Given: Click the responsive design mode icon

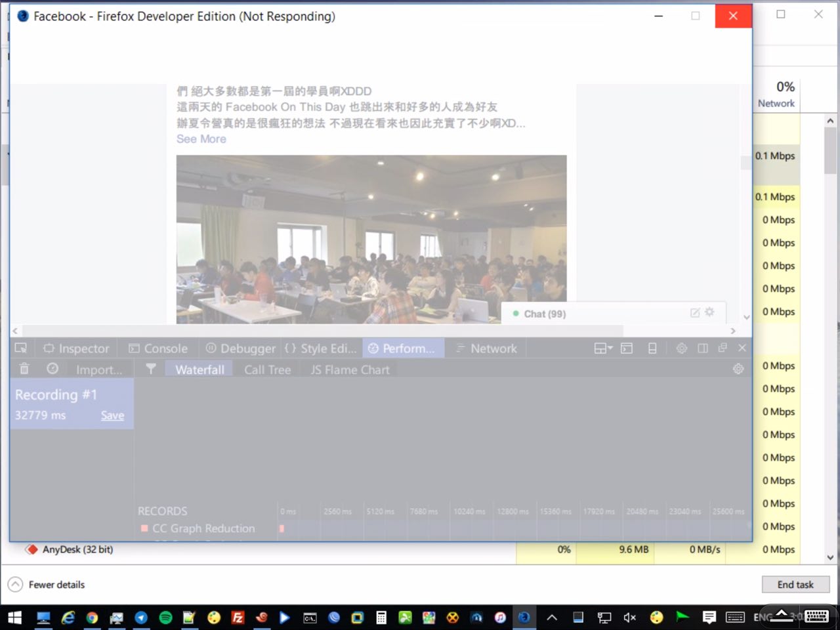Looking at the screenshot, I should [652, 348].
